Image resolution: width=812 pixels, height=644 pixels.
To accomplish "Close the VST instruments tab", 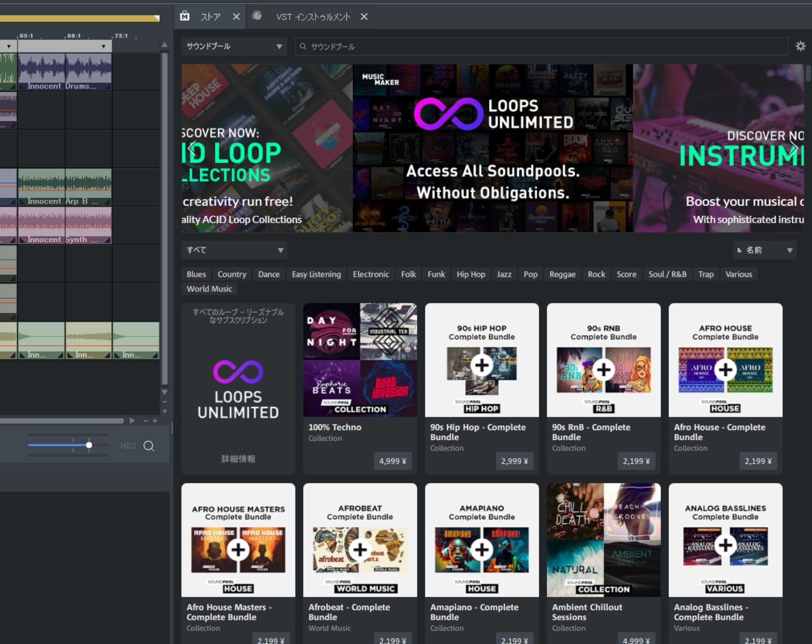I will coord(364,17).
